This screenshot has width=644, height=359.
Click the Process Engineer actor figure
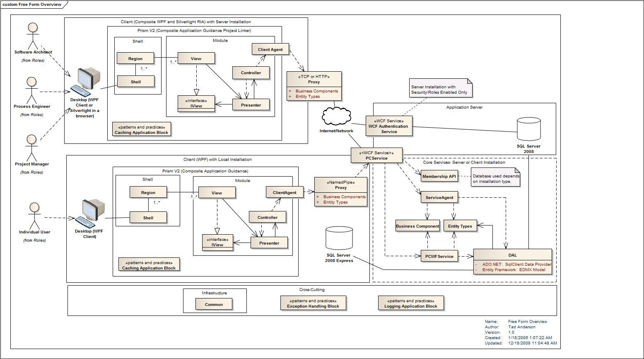[x=31, y=90]
